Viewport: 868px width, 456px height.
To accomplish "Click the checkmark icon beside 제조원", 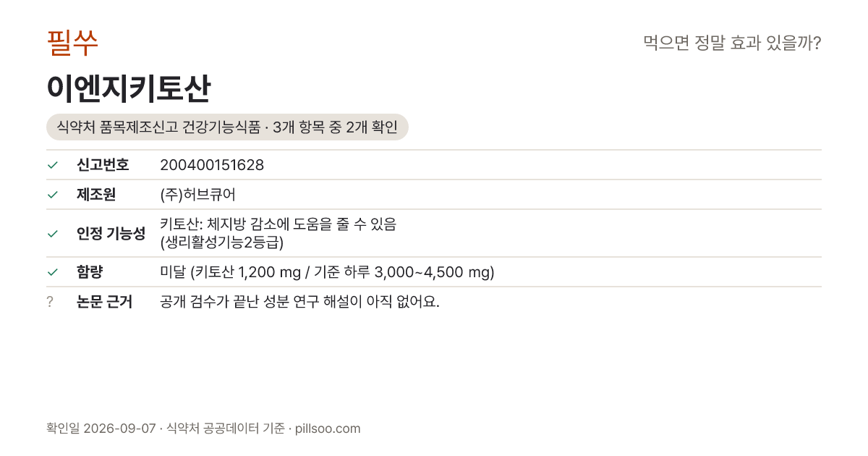I will coord(52,195).
